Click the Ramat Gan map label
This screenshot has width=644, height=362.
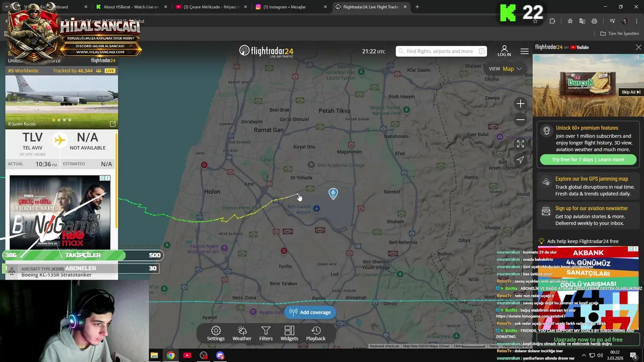(x=268, y=130)
